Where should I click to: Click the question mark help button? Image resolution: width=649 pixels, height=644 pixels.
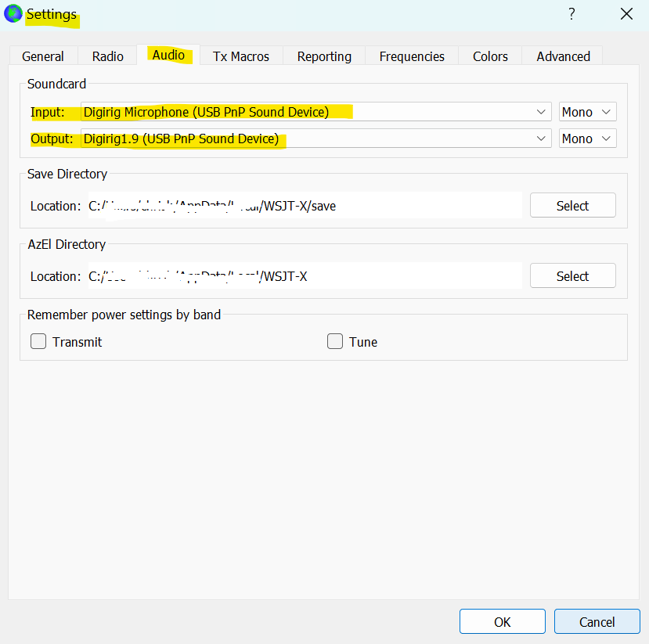(x=571, y=14)
